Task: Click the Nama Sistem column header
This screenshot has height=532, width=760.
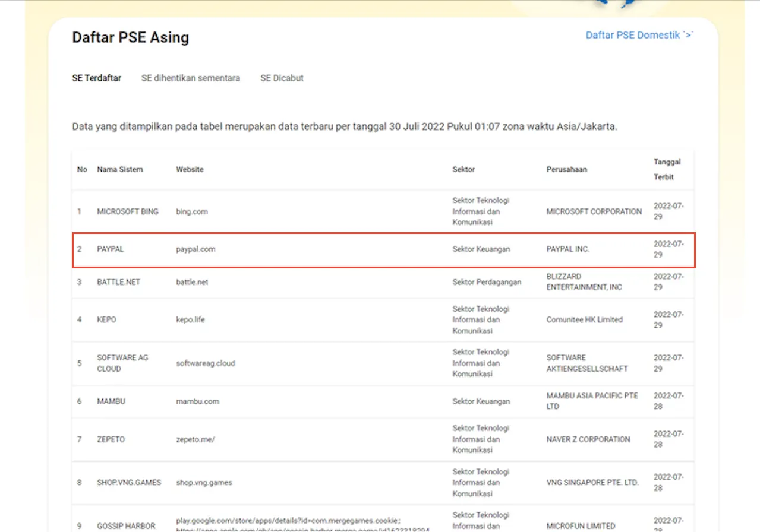Action: coord(120,169)
